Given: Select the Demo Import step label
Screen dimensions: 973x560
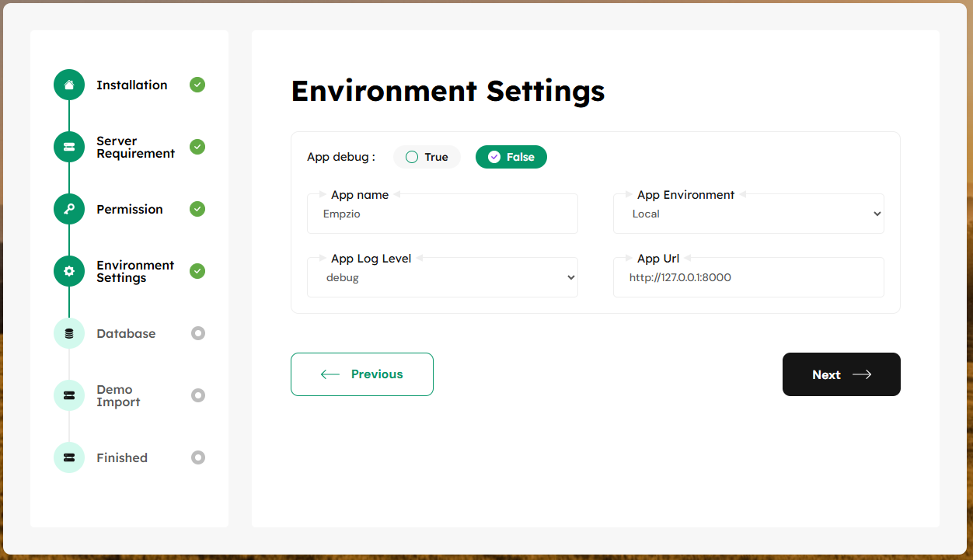Looking at the screenshot, I should [118, 395].
